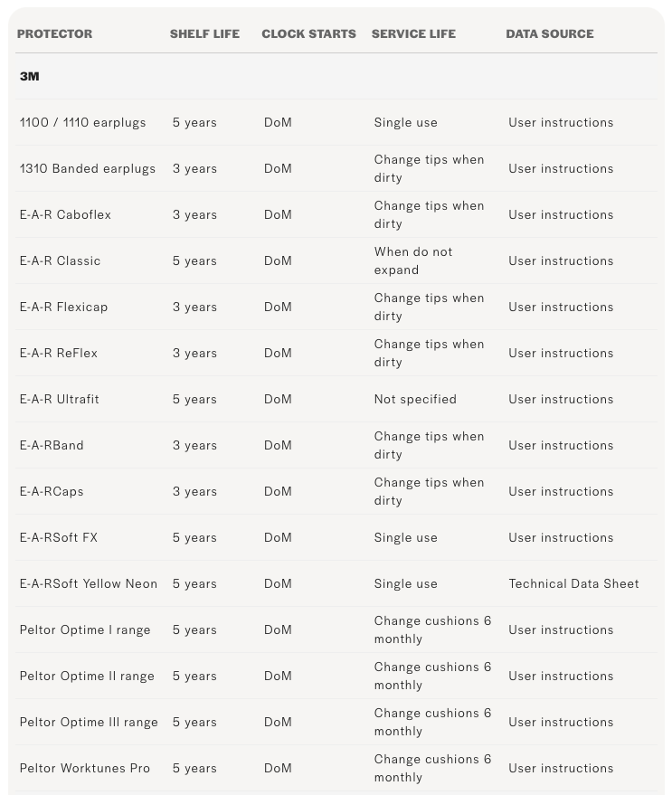Click the CLOCK STARTS column header
This screenshot has height=795, width=672.
[308, 34]
